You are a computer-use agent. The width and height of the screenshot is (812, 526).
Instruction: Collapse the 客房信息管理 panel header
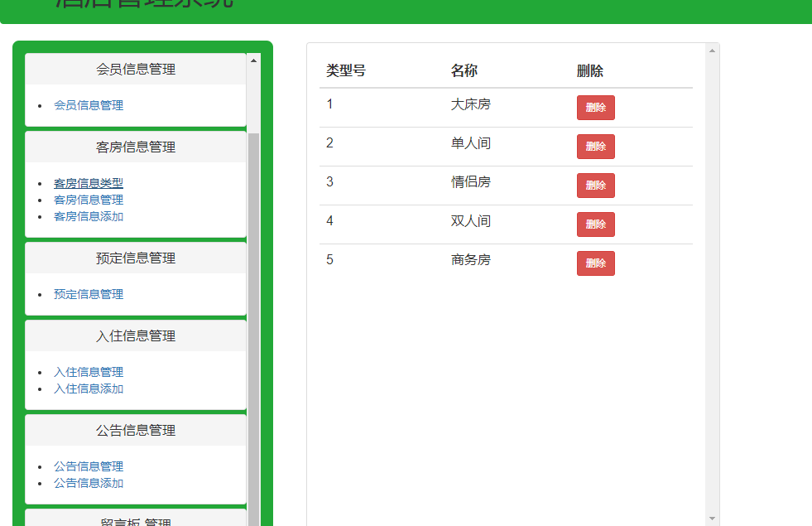136,147
